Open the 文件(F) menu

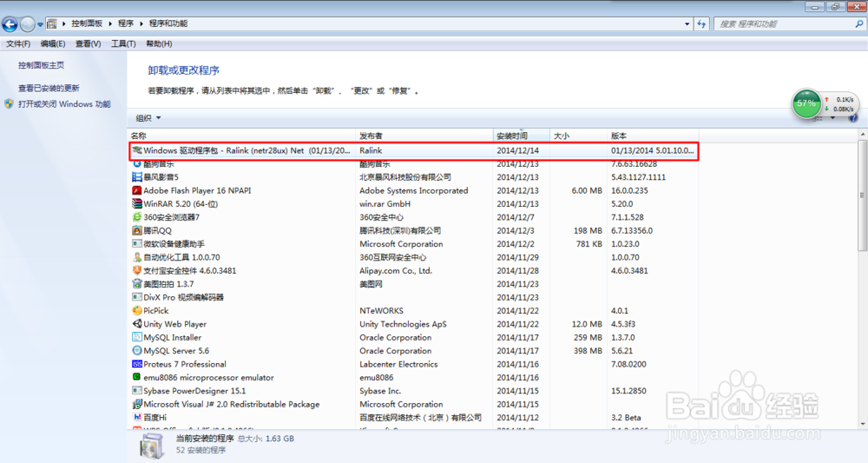18,43
